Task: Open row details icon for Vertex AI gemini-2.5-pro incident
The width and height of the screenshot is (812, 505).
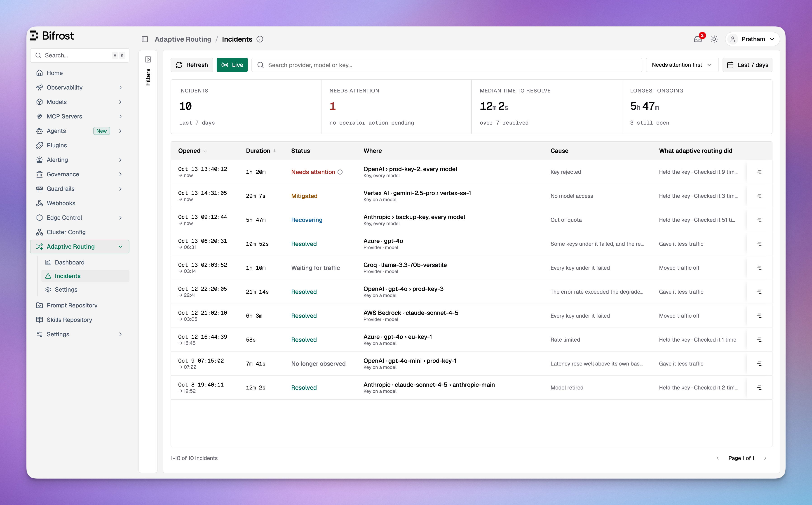Action: 759,196
